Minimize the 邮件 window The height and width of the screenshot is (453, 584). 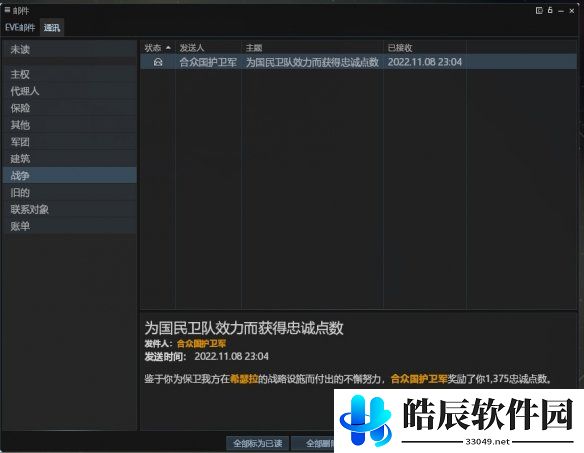click(x=561, y=11)
